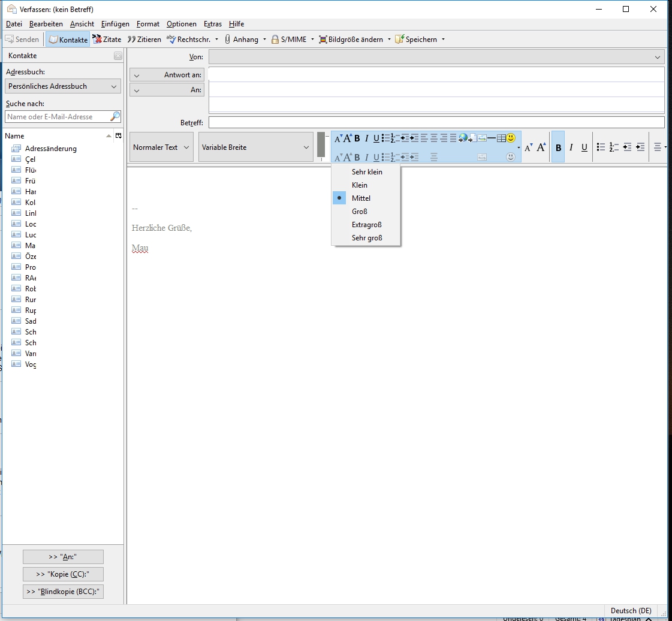Click the Zitieren quote icon
Image resolution: width=672 pixels, height=621 pixels.
click(131, 40)
